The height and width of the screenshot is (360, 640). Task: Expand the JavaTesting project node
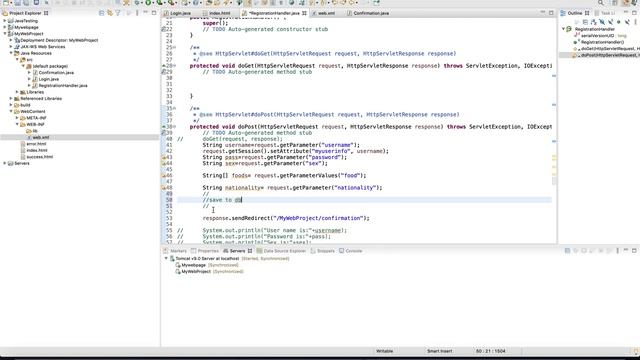[x=4, y=21]
